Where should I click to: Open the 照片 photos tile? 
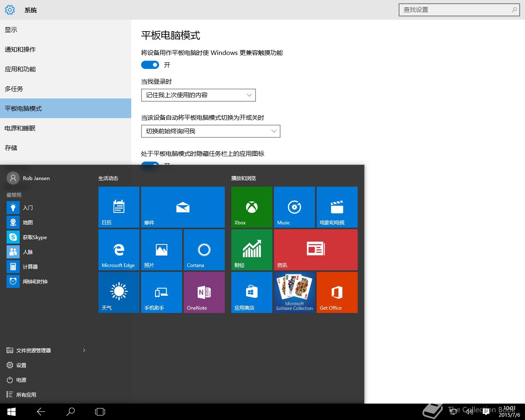(x=162, y=250)
